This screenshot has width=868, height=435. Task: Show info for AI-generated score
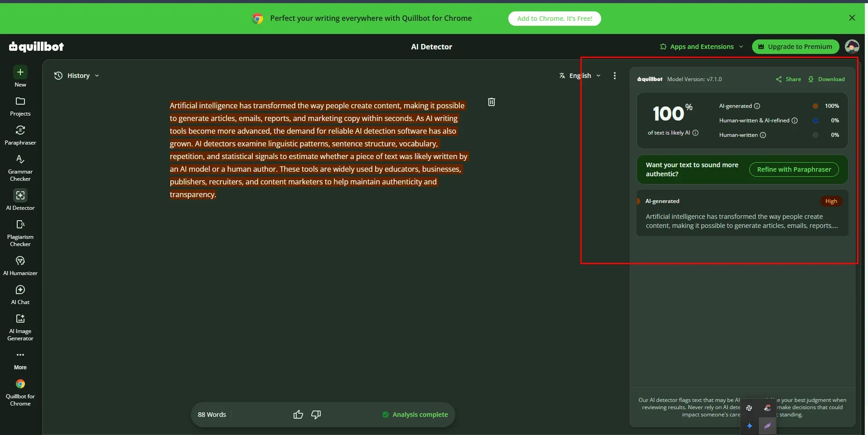pyautogui.click(x=757, y=106)
